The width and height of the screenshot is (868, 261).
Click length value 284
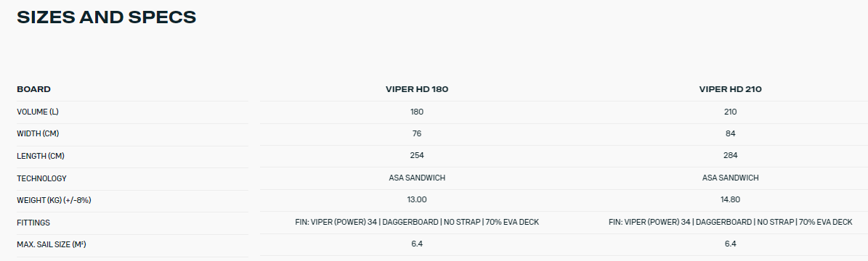(x=730, y=155)
